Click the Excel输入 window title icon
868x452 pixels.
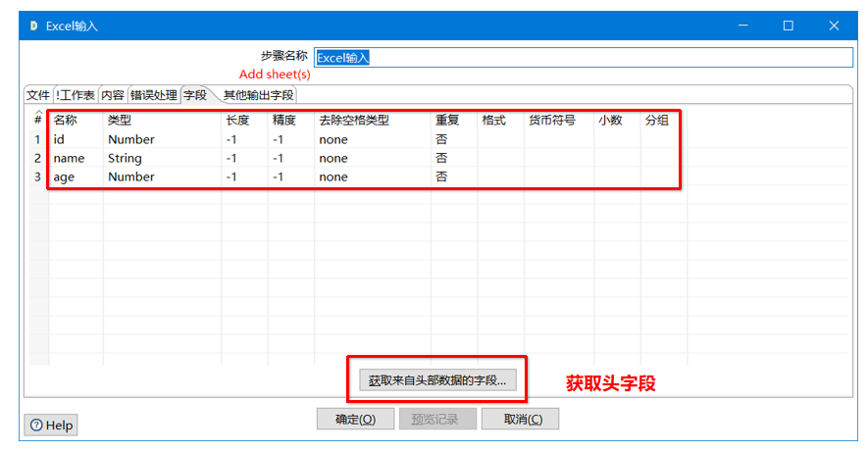(x=33, y=26)
